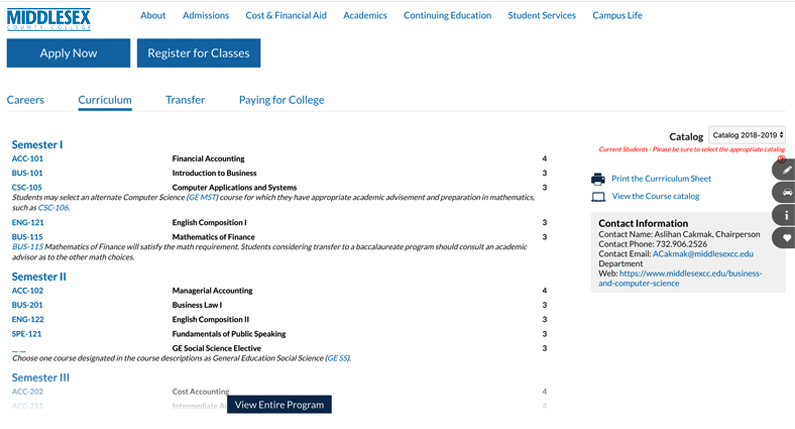The image size is (795, 429).
Task: Select the Curriculum tab
Action: [x=105, y=100]
